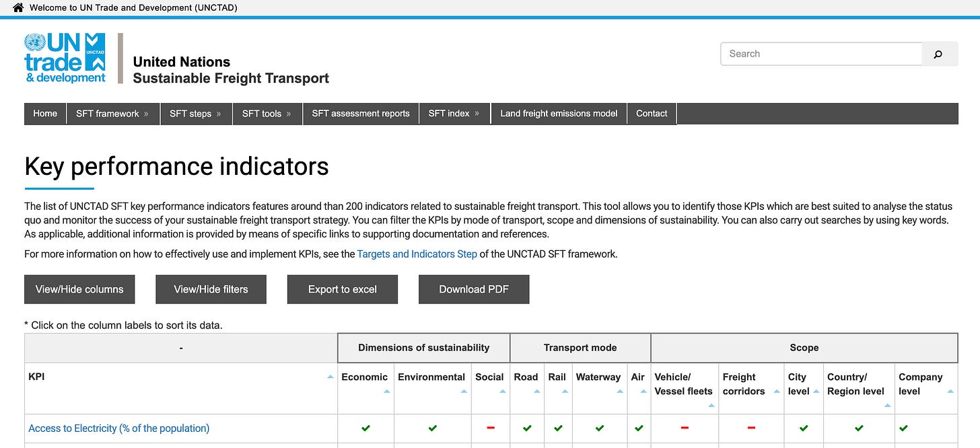Click the Key performance indicators heading
The width and height of the screenshot is (980, 448).
(x=176, y=166)
